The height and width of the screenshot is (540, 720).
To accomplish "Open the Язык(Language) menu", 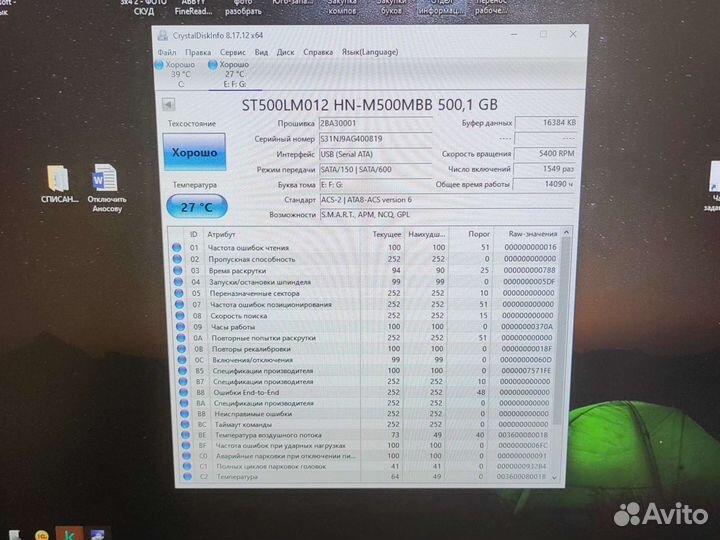I will (x=369, y=51).
